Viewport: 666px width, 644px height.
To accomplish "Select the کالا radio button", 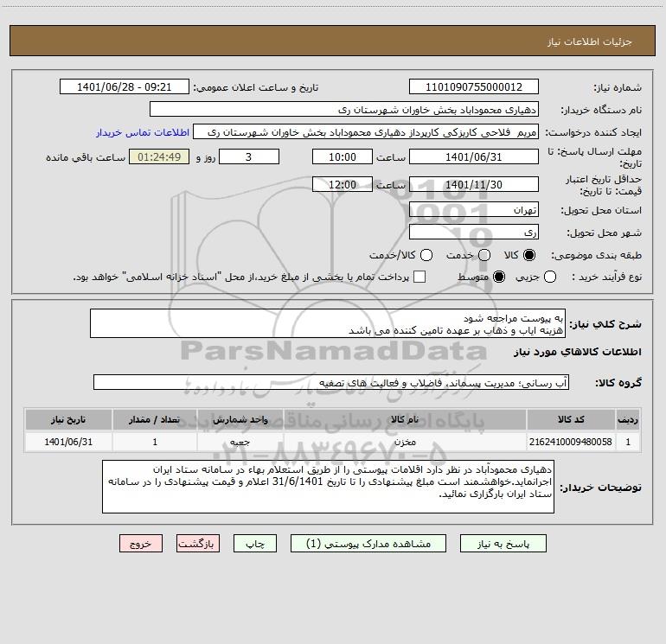I will tap(529, 255).
